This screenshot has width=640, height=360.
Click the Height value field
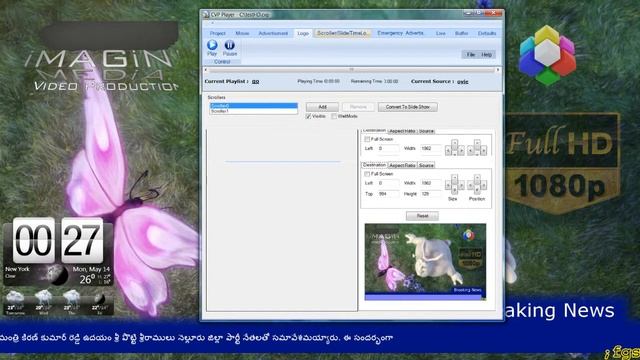[431, 194]
